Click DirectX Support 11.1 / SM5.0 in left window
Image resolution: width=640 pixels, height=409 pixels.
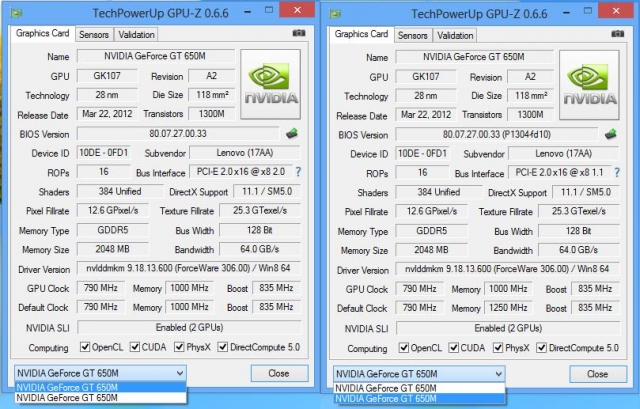pyautogui.click(x=267, y=191)
